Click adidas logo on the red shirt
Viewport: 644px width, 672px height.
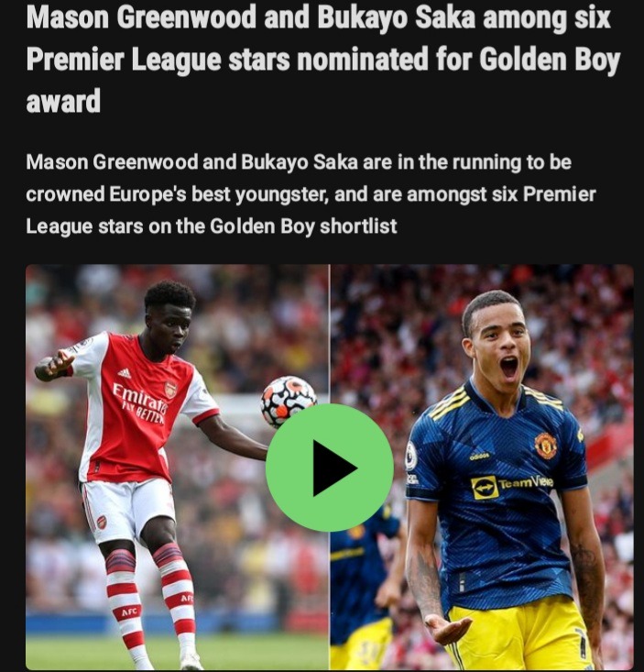[x=125, y=373]
